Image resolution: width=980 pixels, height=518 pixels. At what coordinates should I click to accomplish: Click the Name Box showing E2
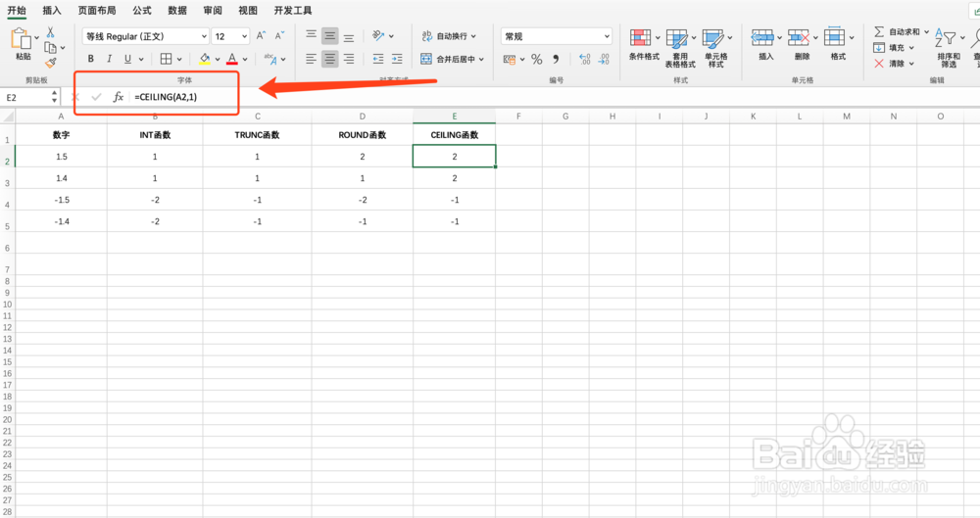[26, 98]
